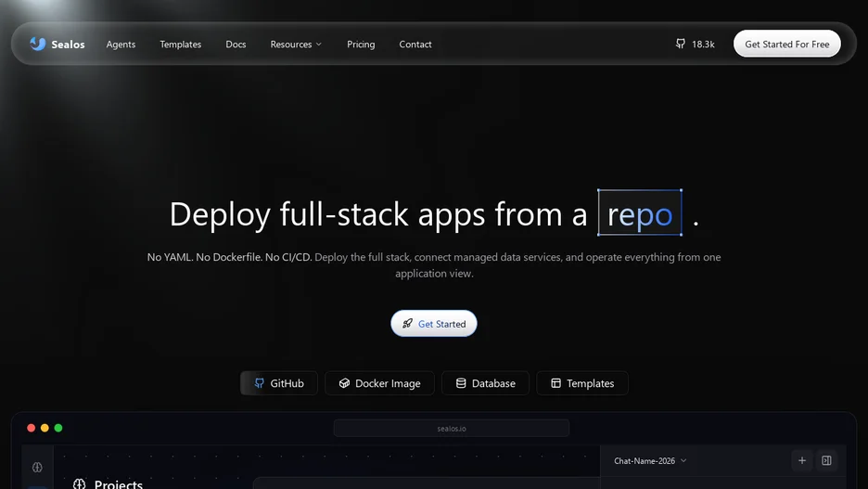Select the Templates tab below hero
This screenshot has height=489, width=868.
tap(582, 383)
